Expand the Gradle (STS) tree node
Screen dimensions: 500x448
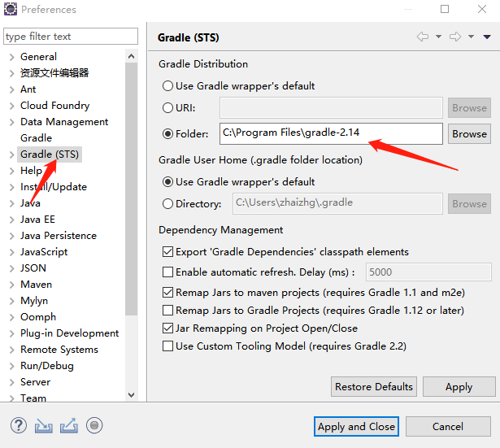12,154
